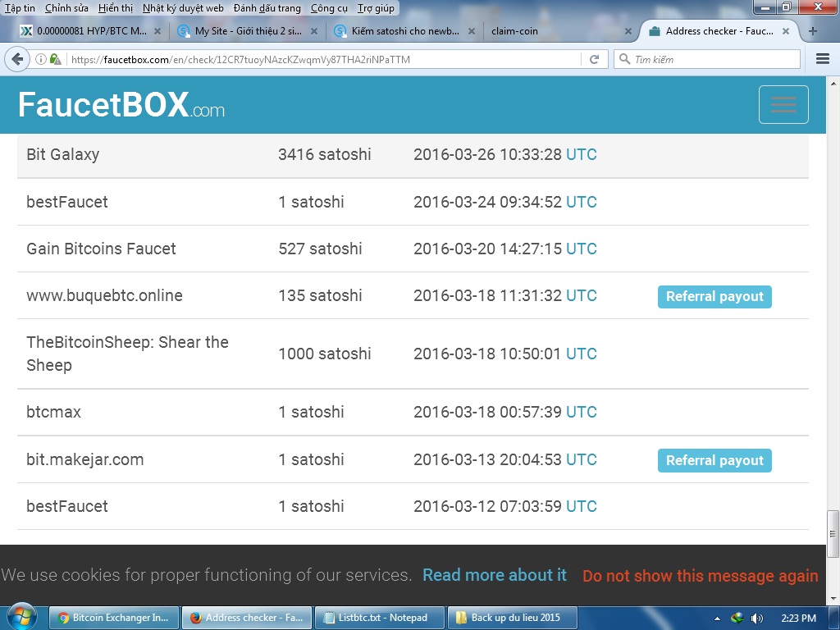
Task: Click the taskbar clock 2:23 PM
Action: click(x=798, y=619)
